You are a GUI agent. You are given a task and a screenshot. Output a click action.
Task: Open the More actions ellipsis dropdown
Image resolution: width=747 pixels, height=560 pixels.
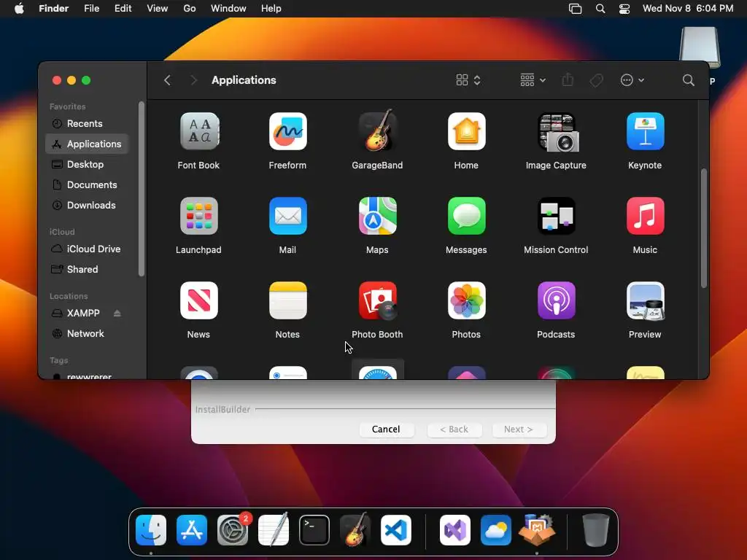pyautogui.click(x=632, y=80)
